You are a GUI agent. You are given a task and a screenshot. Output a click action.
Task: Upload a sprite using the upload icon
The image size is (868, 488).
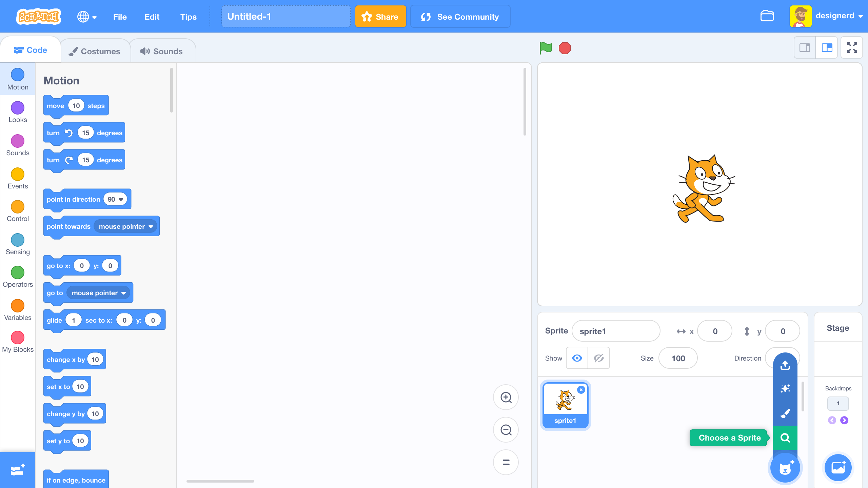pyautogui.click(x=785, y=365)
